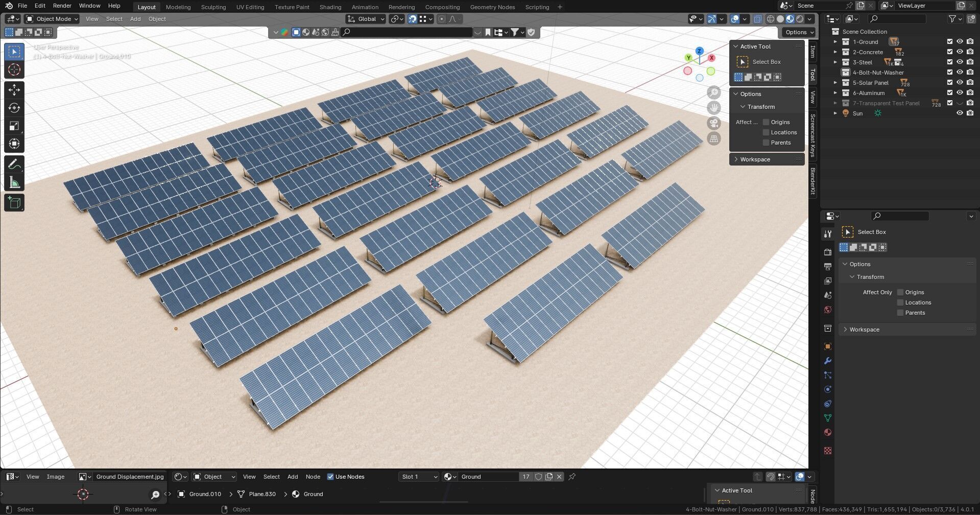Pin the shader editor material
The height and width of the screenshot is (515, 980).
point(572,477)
